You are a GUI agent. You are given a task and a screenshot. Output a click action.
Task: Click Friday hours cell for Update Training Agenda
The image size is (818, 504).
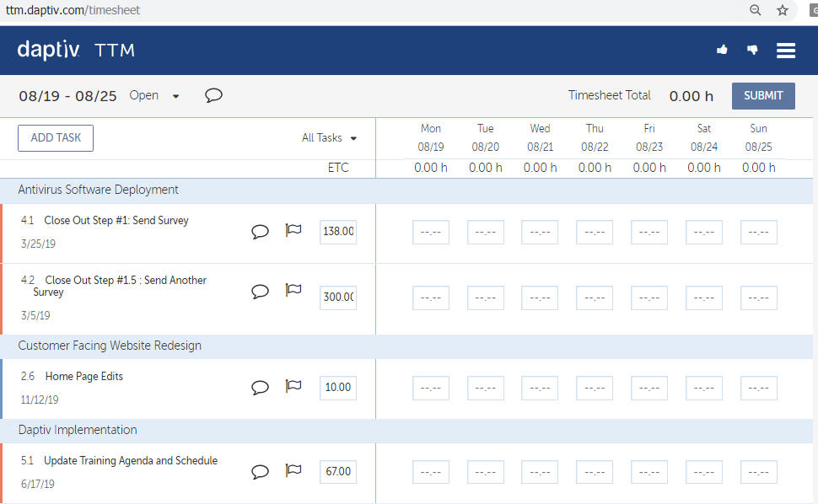click(649, 472)
